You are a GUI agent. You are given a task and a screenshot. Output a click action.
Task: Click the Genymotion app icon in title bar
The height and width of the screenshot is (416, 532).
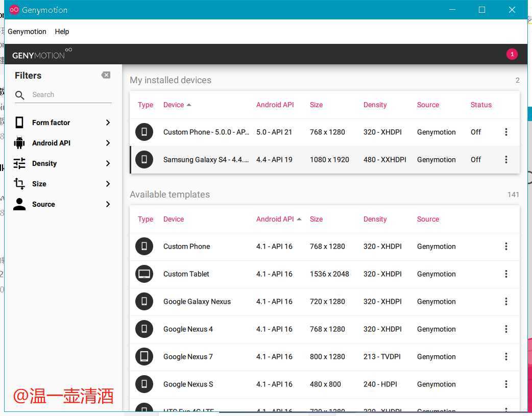[14, 10]
